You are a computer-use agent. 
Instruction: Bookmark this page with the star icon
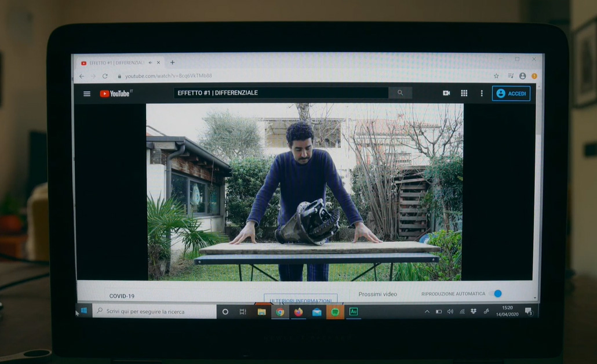pyautogui.click(x=496, y=76)
